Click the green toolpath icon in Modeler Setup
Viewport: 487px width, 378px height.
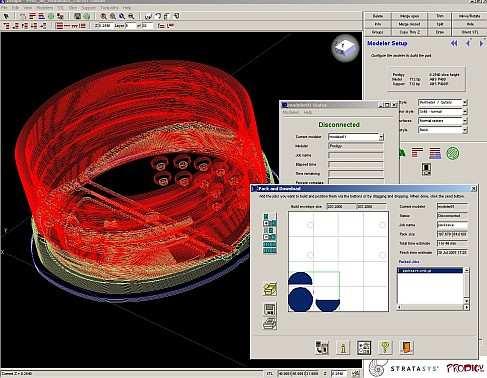point(453,153)
